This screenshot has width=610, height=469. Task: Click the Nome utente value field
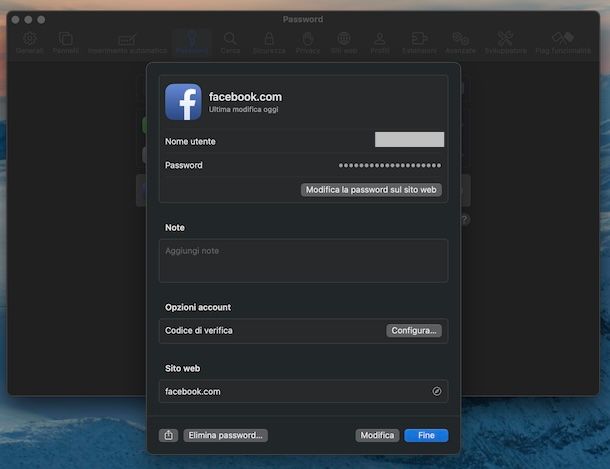[x=409, y=140]
